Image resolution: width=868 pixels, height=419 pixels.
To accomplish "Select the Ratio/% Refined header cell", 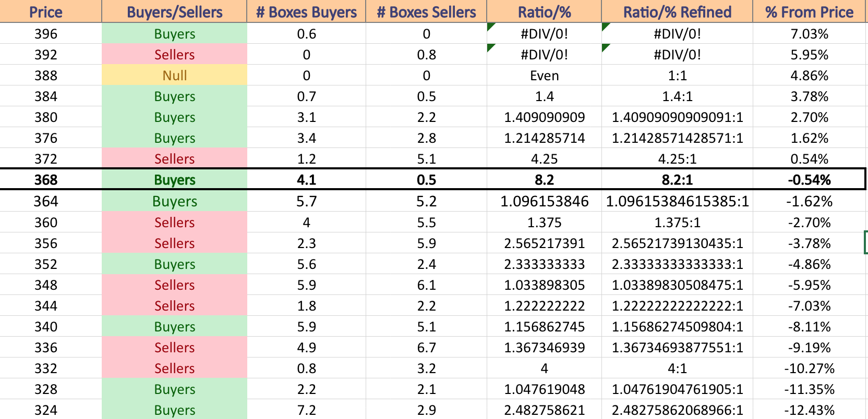I will point(677,11).
